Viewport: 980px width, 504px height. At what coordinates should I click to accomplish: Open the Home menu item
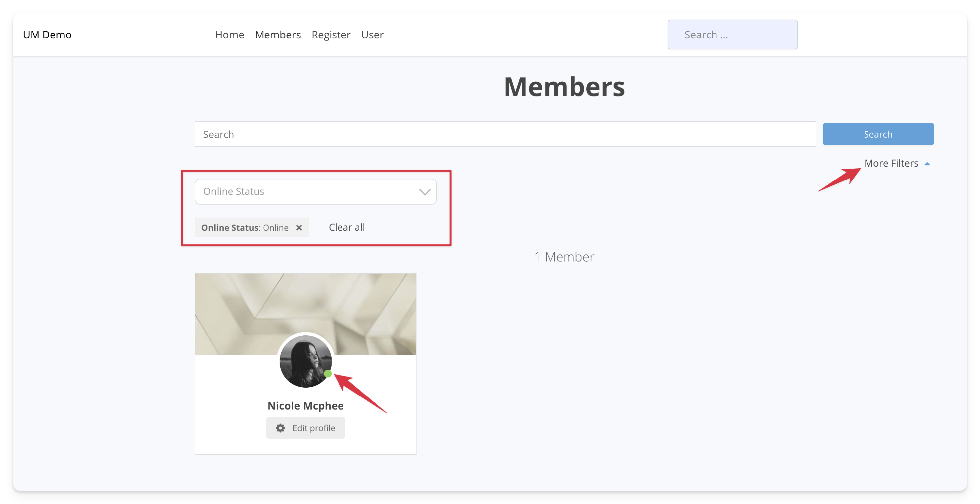click(x=229, y=35)
